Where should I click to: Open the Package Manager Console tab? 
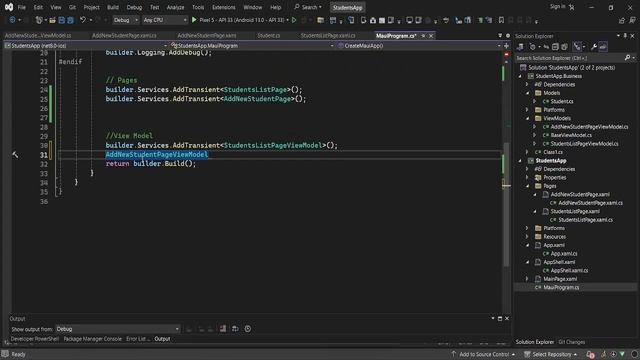point(93,339)
